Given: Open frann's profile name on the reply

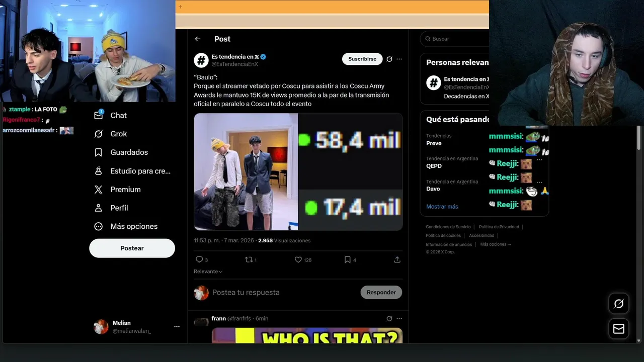Looking at the screenshot, I should pos(218,318).
